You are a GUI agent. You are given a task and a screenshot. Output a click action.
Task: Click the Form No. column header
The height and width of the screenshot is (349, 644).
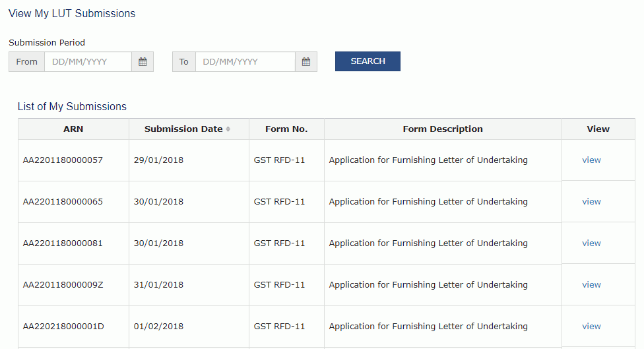pos(286,129)
